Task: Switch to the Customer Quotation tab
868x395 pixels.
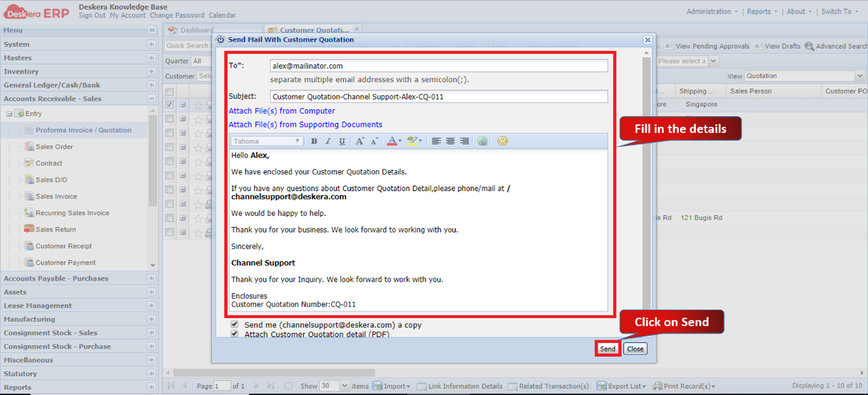Action: tap(313, 30)
